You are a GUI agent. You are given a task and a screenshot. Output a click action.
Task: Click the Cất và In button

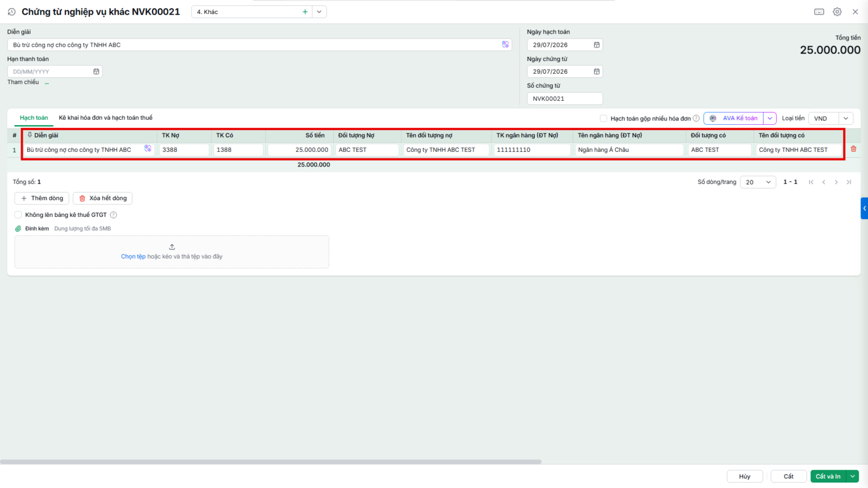point(828,476)
